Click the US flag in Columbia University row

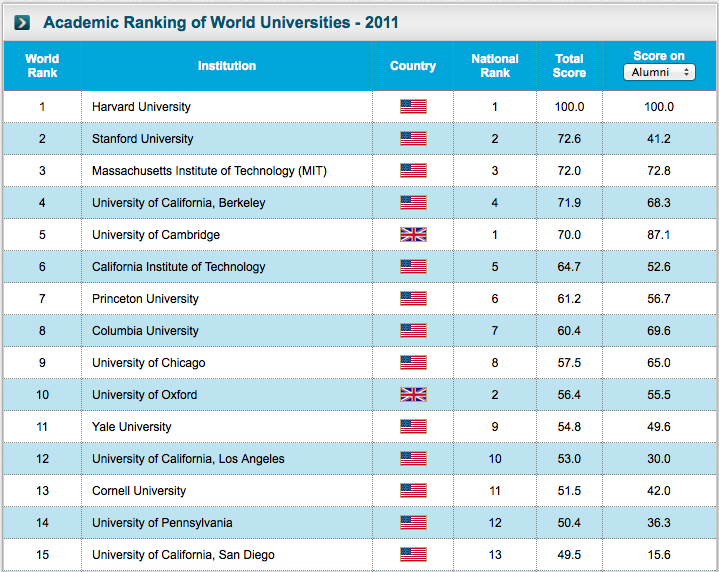pyautogui.click(x=413, y=330)
